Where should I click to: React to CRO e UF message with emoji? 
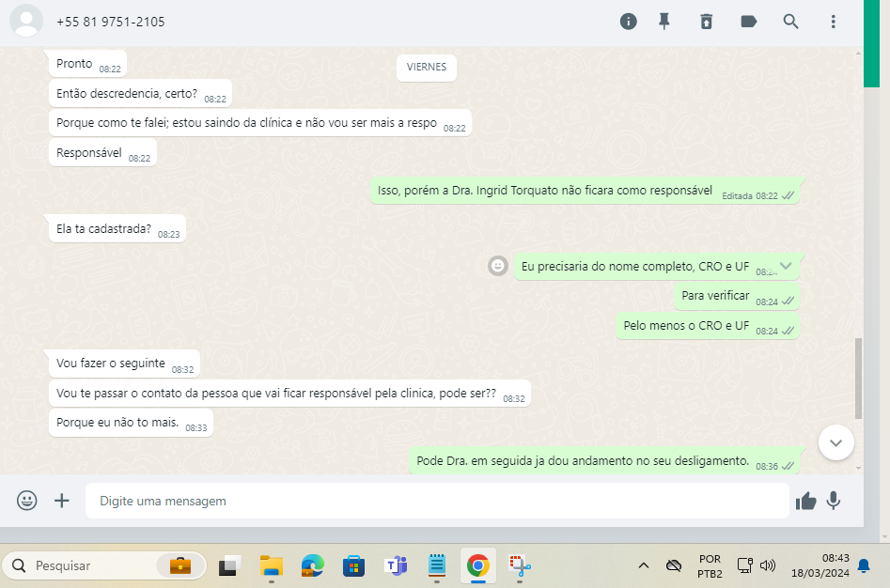498,266
